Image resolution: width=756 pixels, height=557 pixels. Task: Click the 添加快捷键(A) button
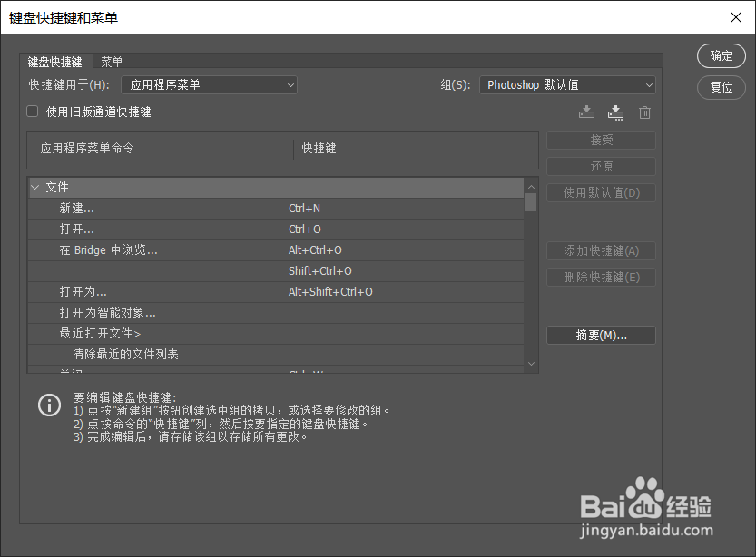click(x=601, y=249)
